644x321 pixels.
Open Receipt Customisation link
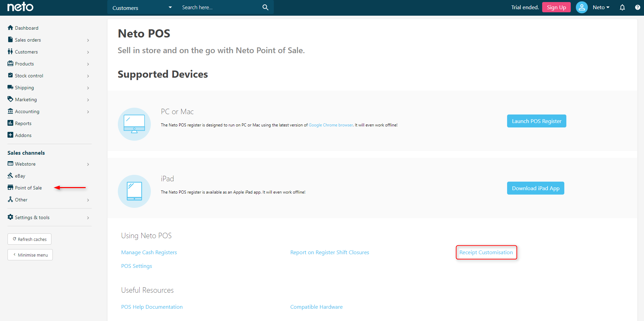point(486,253)
